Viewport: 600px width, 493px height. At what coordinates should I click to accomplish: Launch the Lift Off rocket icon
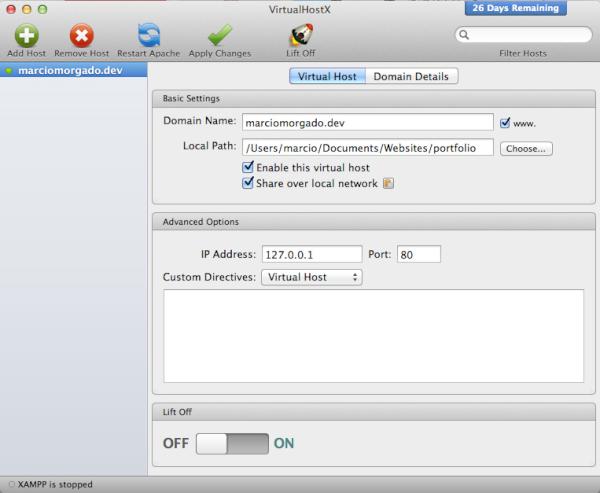301,35
